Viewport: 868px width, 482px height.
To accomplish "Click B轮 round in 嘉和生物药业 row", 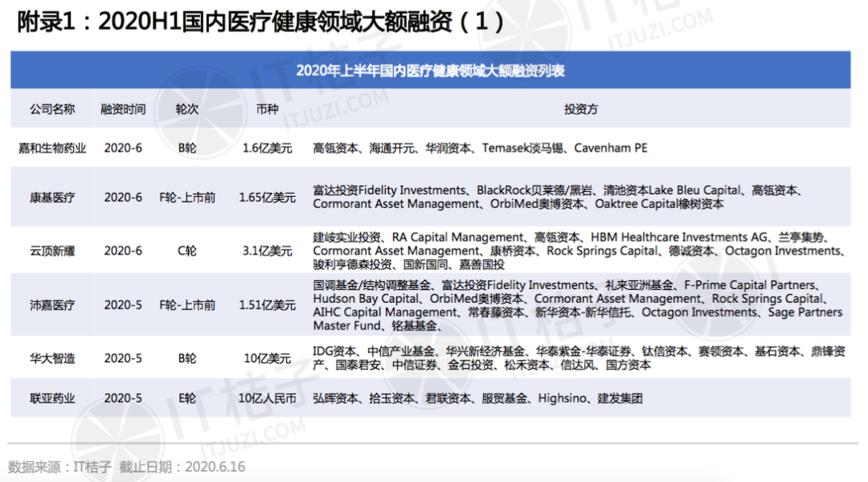I will (x=187, y=148).
